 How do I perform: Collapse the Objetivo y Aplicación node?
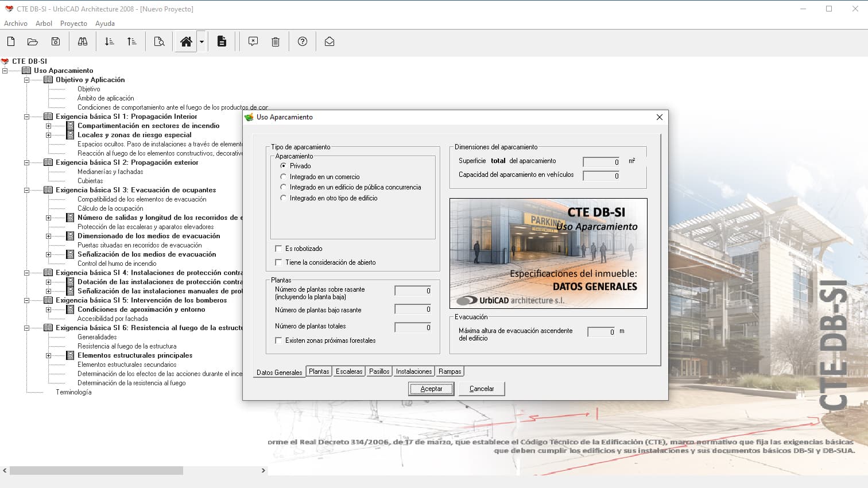coord(26,80)
